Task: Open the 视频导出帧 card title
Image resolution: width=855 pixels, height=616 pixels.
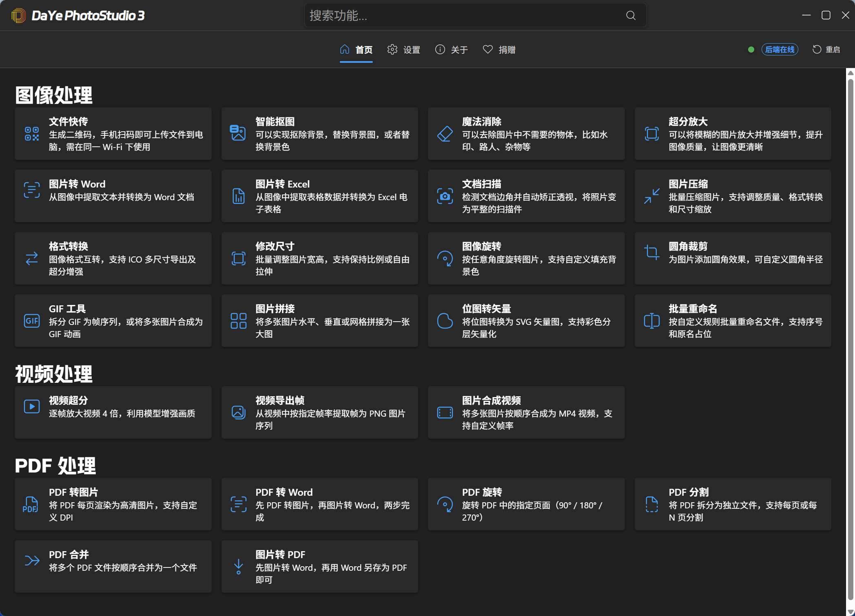Action: 280,400
